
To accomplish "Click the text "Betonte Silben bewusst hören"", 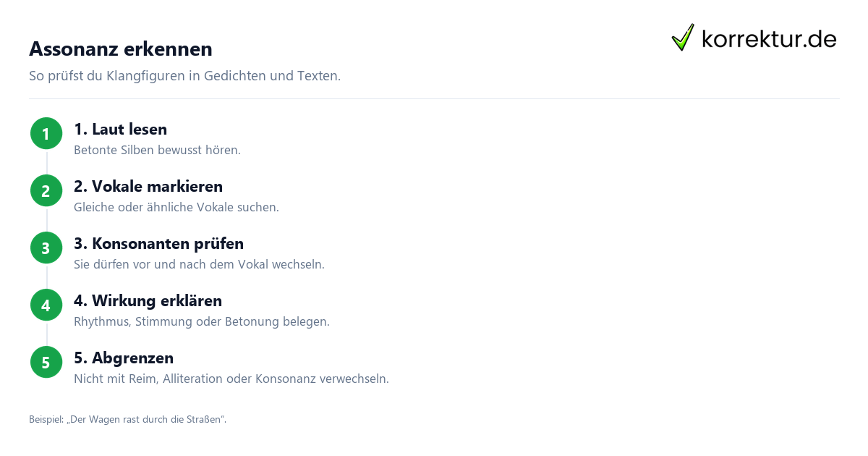I will coord(157,151).
